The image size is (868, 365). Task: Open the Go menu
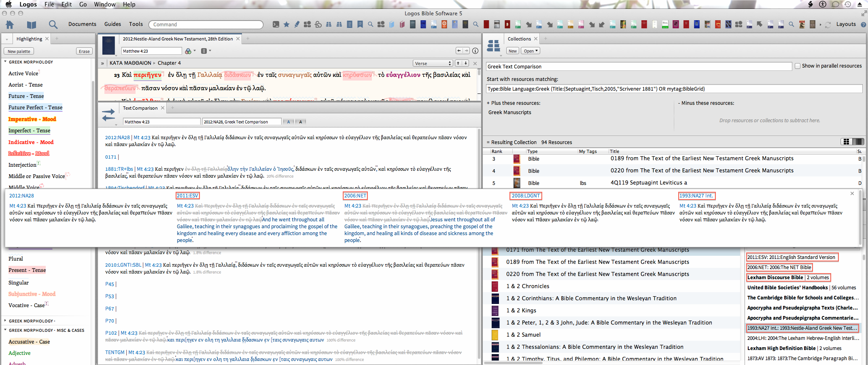(x=83, y=4)
